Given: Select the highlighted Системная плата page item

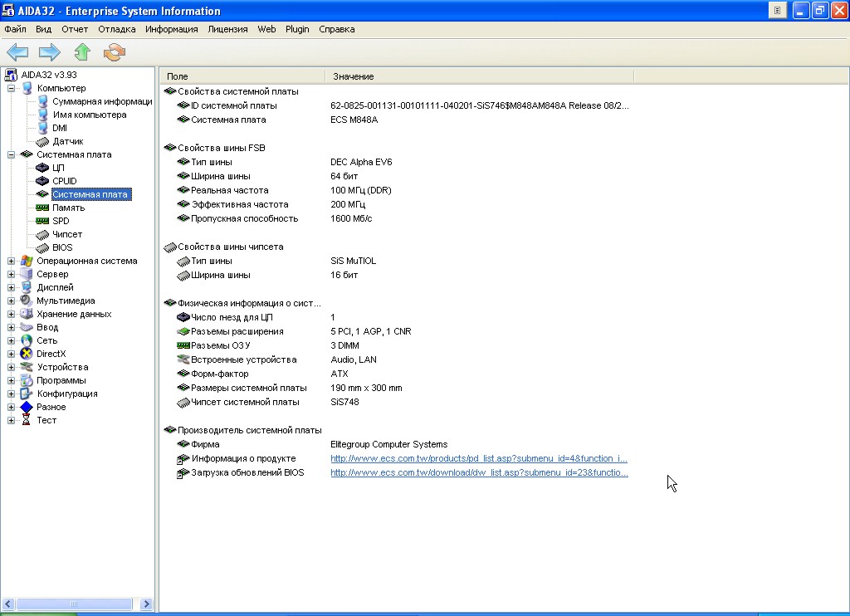Looking at the screenshot, I should click(x=91, y=194).
